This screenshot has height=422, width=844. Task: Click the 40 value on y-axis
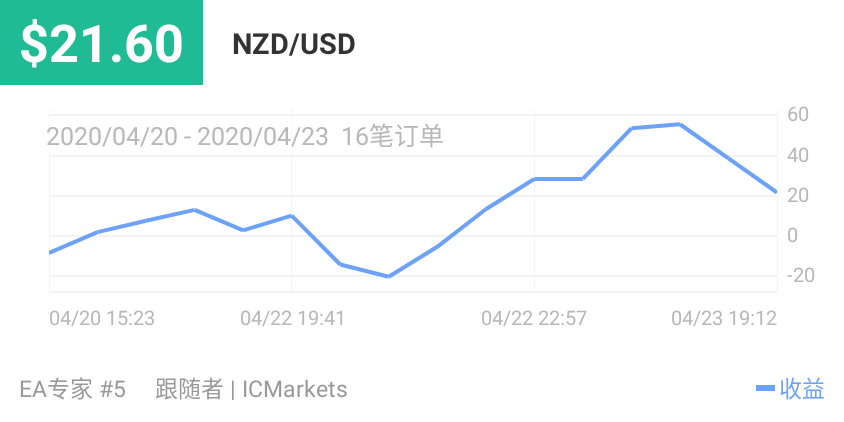click(797, 155)
